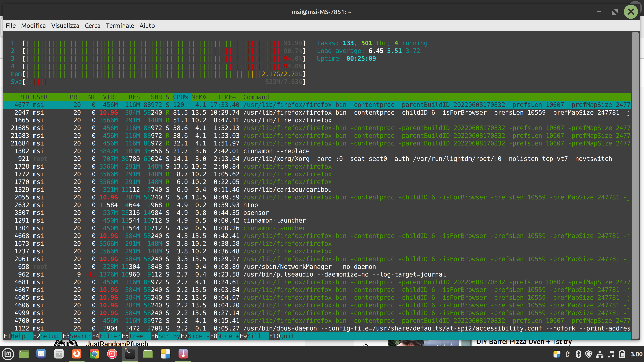Click the mail client launcher icon

coord(41,354)
